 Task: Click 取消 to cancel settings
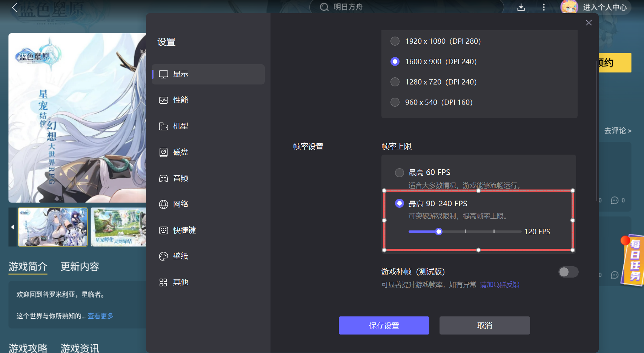[485, 325]
